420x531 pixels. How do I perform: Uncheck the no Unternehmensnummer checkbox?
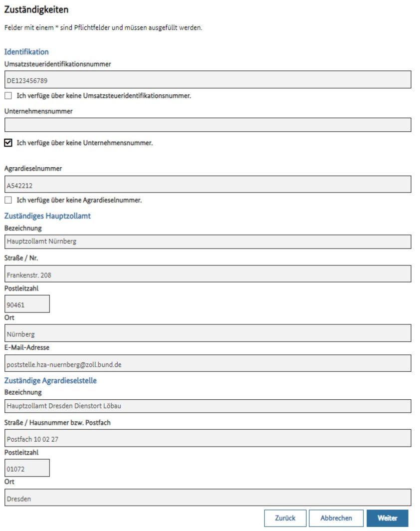click(x=8, y=143)
